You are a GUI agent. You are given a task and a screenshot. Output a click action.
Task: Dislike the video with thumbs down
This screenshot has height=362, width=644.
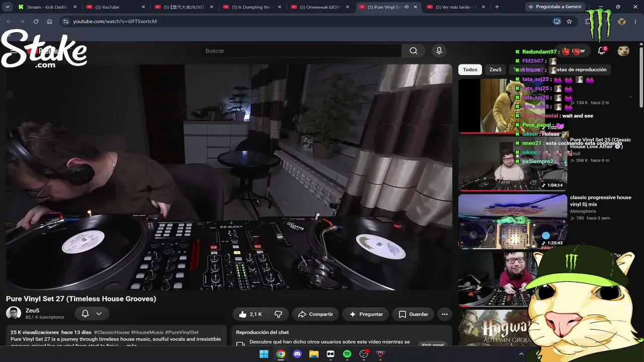(278, 314)
